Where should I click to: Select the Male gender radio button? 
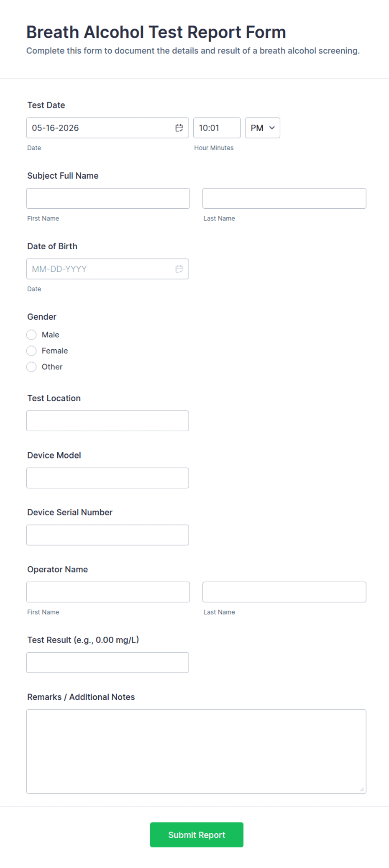31,335
